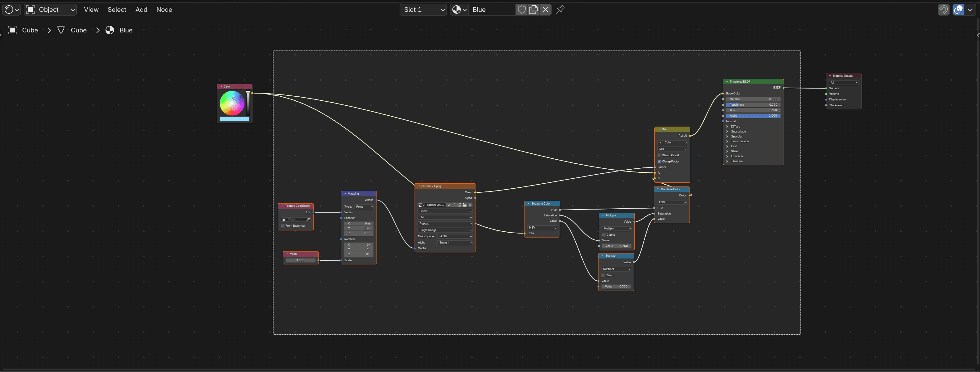Open the sRGB color space dropdown
Viewport: 980px width, 372px height.
[455, 236]
